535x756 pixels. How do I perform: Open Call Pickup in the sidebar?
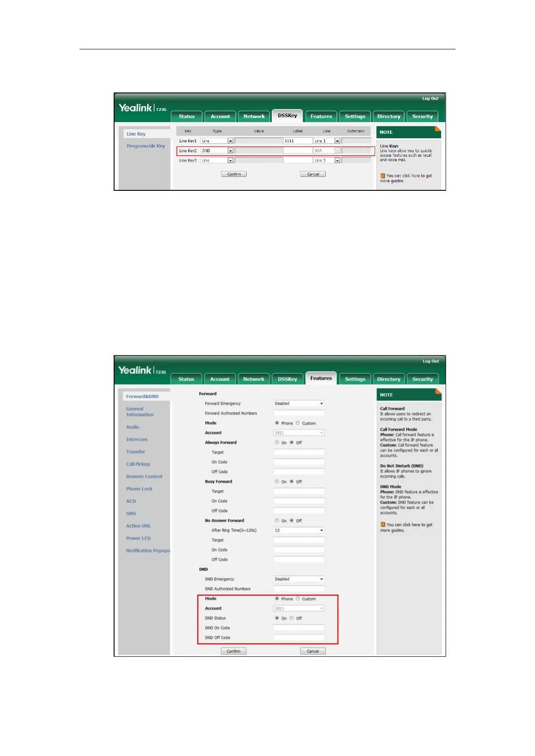pyautogui.click(x=138, y=464)
